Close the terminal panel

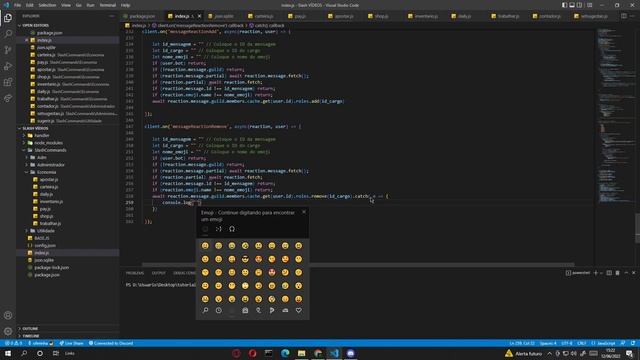point(633,273)
